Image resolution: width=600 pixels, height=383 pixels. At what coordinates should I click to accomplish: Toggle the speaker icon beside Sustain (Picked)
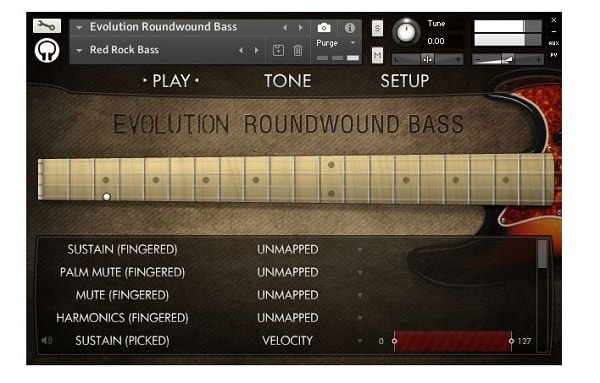pyautogui.click(x=47, y=340)
